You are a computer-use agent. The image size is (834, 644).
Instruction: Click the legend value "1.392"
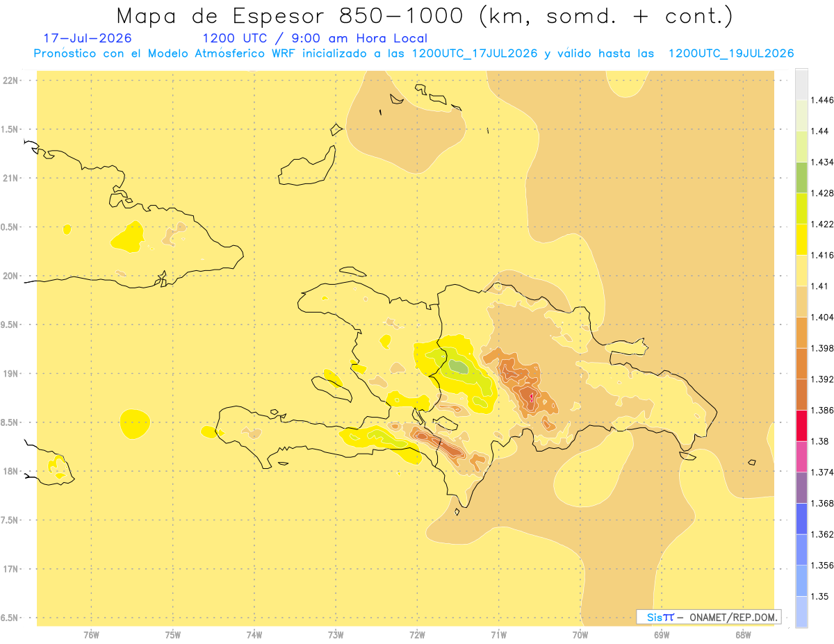click(x=822, y=379)
